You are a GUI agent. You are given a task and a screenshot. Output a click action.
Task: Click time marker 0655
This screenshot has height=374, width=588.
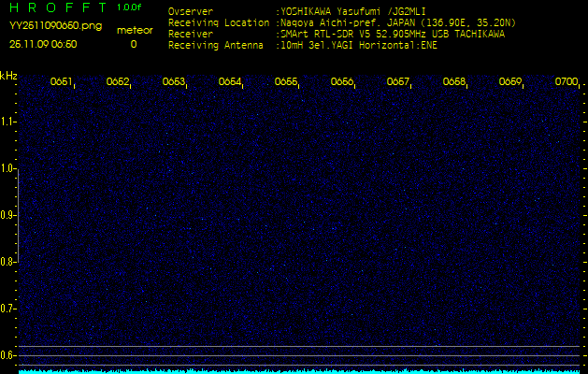coord(286,81)
